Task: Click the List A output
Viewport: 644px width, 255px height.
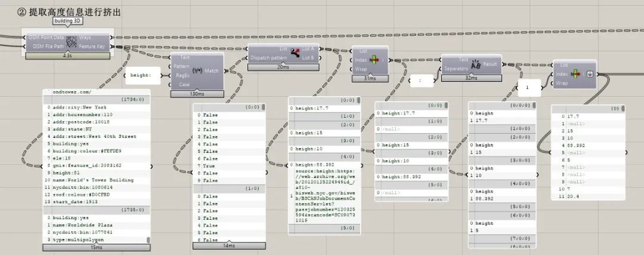Action: (x=308, y=48)
